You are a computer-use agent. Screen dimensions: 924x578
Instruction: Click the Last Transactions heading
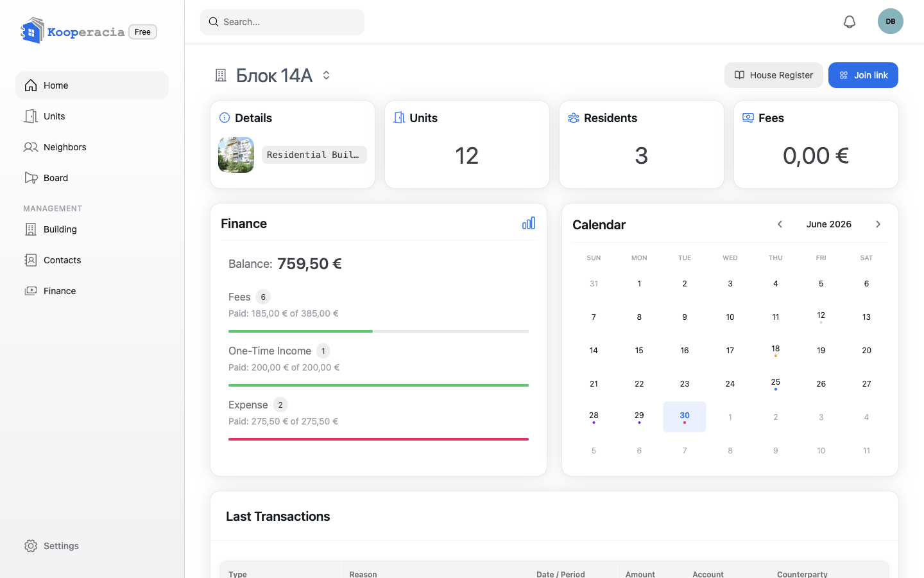(x=278, y=516)
